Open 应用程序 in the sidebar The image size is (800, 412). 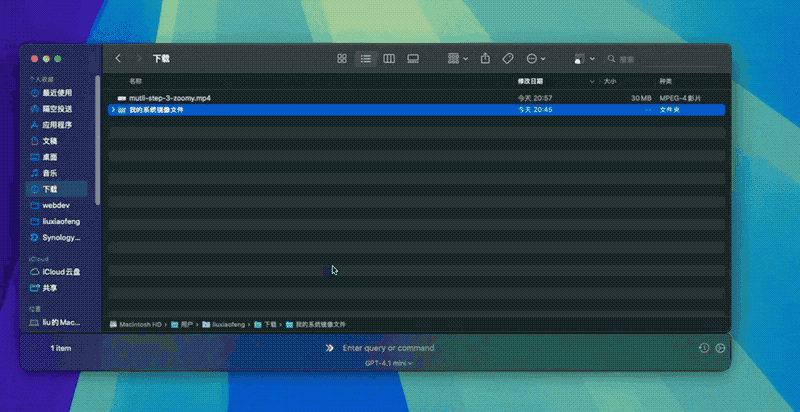tap(57, 125)
